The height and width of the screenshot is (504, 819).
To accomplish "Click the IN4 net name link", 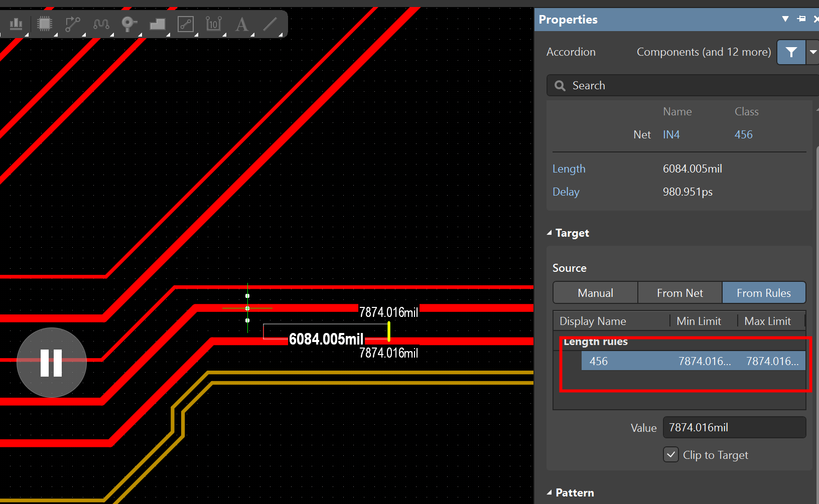I will point(671,134).
